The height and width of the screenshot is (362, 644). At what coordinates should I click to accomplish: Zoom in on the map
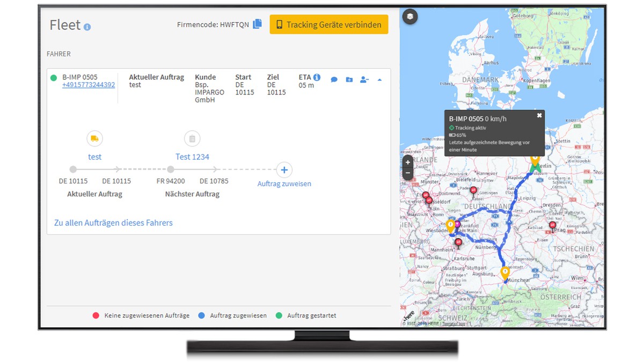pos(408,162)
